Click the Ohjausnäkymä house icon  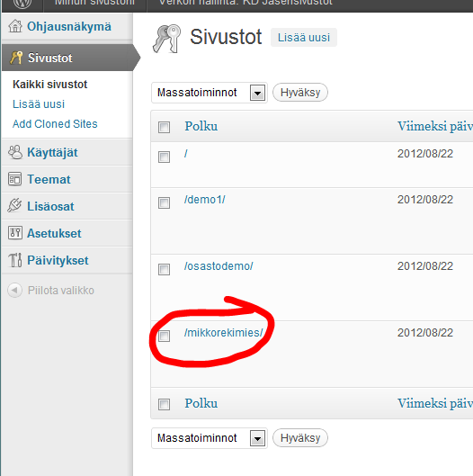(15, 26)
